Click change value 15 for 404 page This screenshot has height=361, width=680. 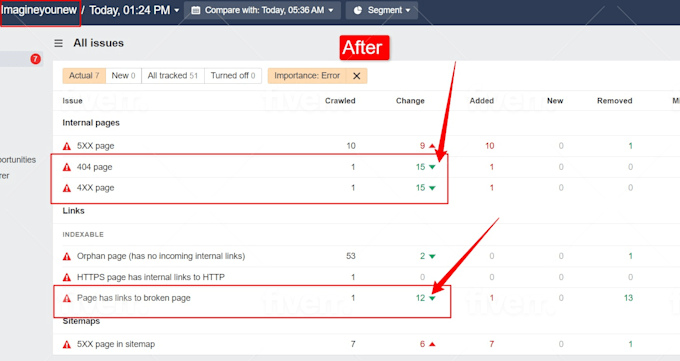click(x=420, y=167)
